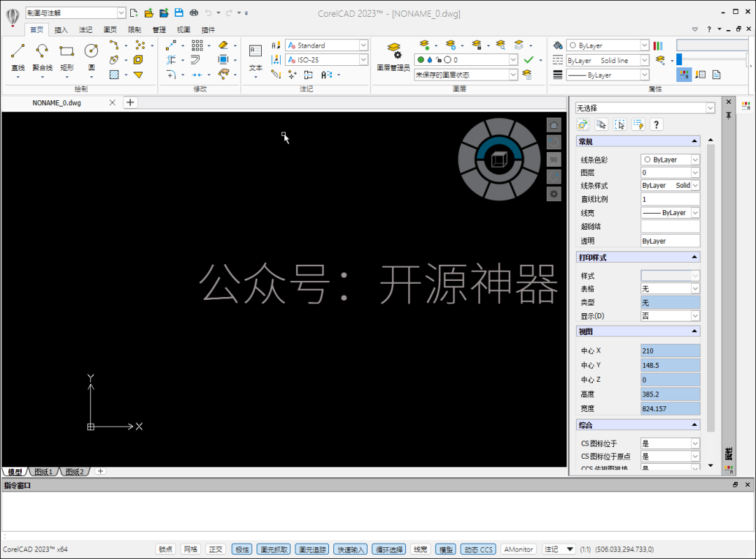Switch to the 图纸1 sheet tab
Image resolution: width=756 pixels, height=559 pixels.
43,471
